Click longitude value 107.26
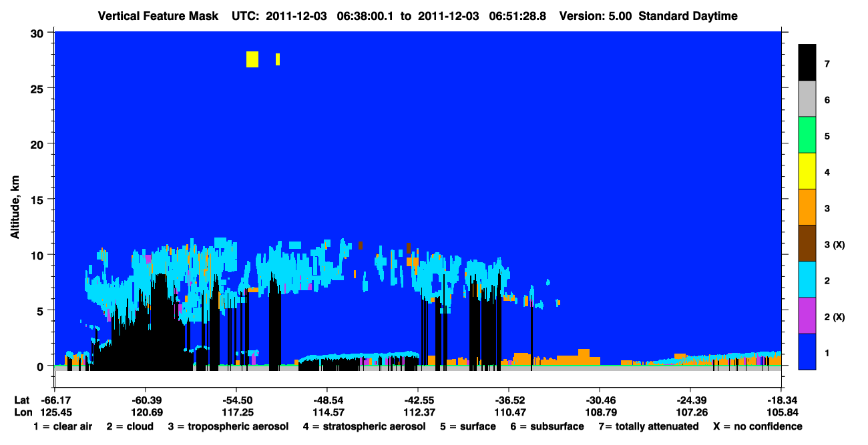The width and height of the screenshot is (868, 445). [x=690, y=412]
